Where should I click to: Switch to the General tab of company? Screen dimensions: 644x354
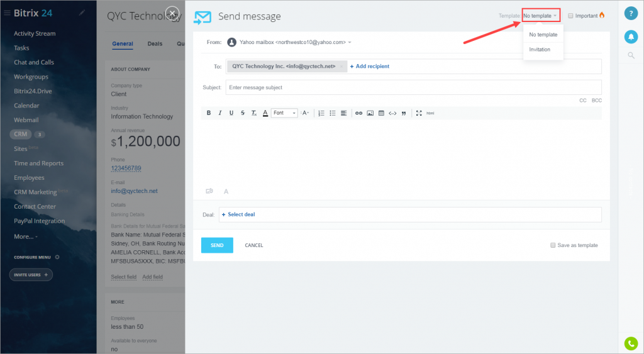click(x=123, y=43)
